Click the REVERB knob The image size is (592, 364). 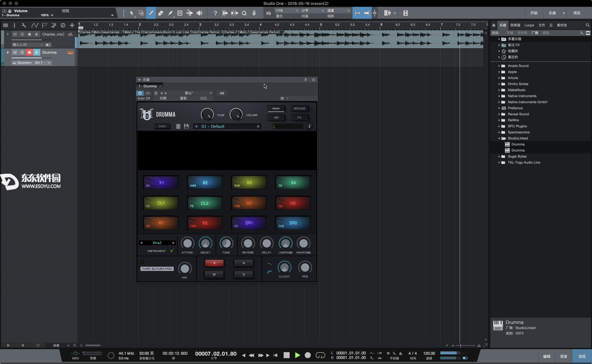click(248, 243)
